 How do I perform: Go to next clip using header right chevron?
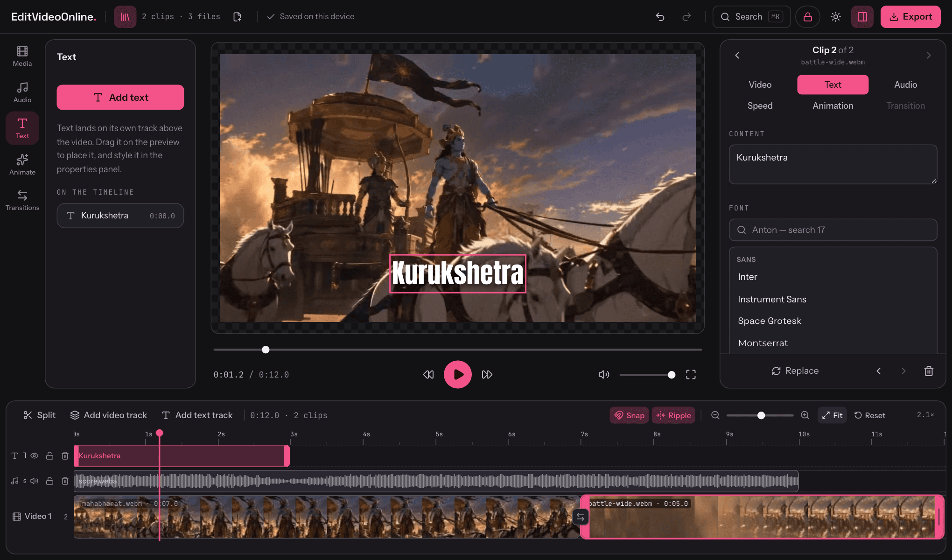[929, 55]
